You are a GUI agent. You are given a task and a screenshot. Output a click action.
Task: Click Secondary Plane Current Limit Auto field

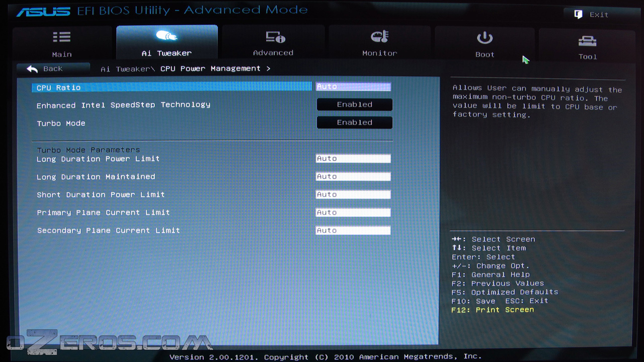[x=353, y=231]
